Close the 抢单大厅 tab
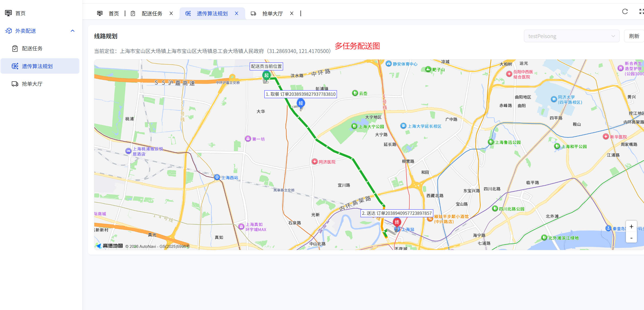 tap(292, 13)
